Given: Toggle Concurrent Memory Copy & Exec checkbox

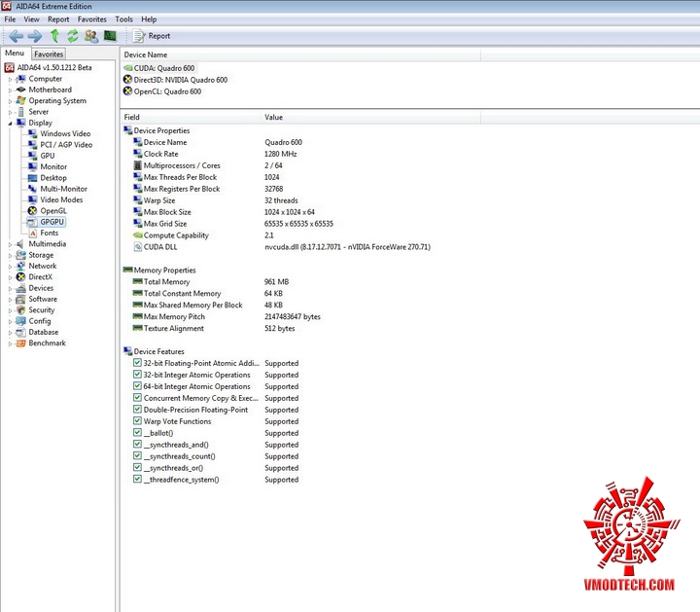Looking at the screenshot, I should point(137,398).
